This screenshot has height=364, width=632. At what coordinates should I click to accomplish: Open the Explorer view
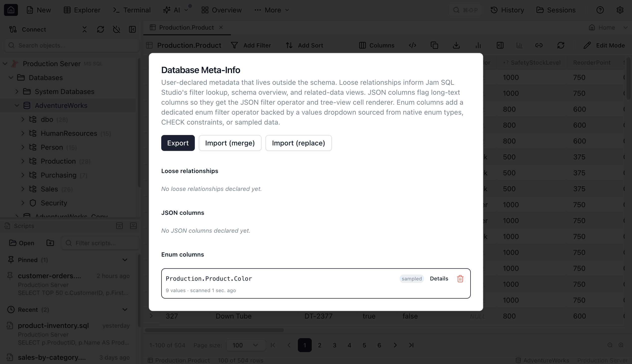point(82,10)
